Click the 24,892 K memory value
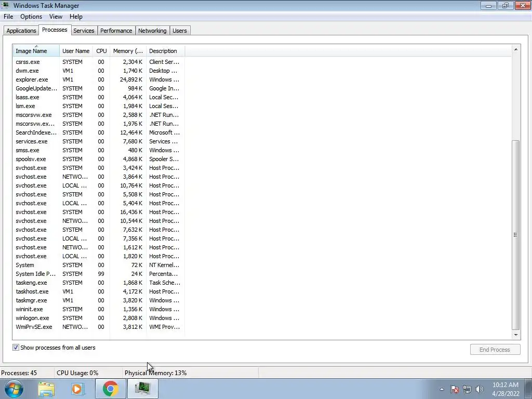The height and width of the screenshot is (399, 532). coord(131,79)
